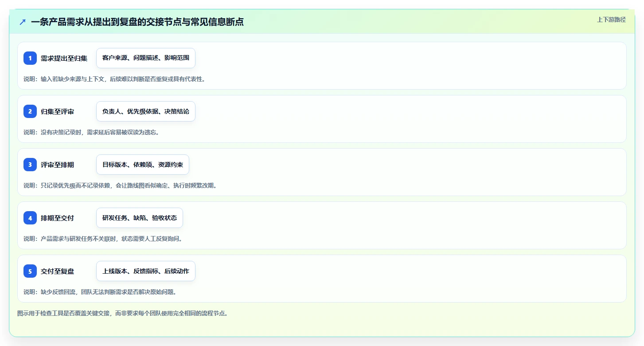Screen dimensions: 644x346
Task: Select the 评审至排期 step label
Action: click(x=57, y=165)
